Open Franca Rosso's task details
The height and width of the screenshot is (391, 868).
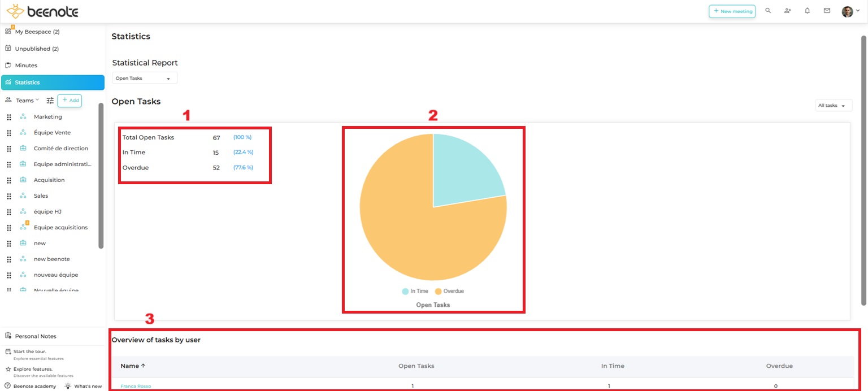tap(136, 386)
